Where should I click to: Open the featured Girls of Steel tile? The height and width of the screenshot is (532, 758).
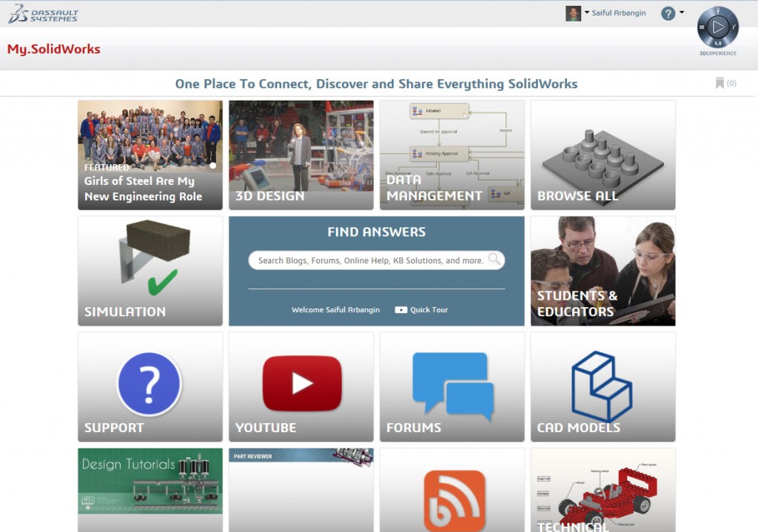150,155
